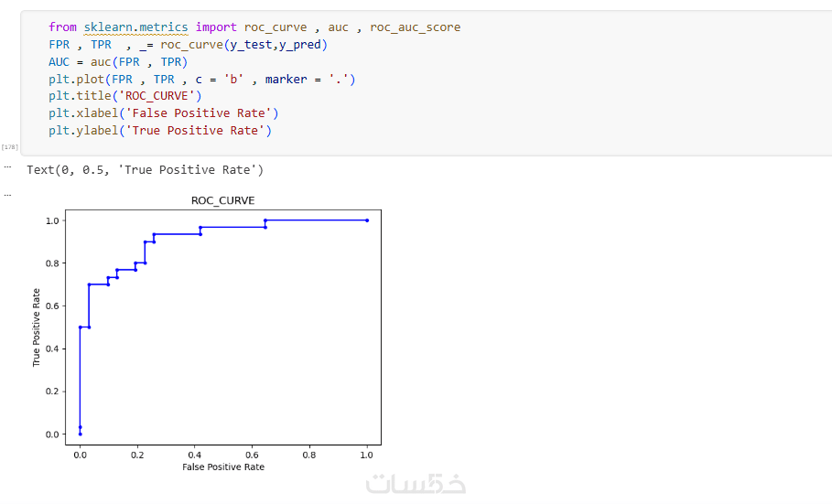Click the AUC variable in the third code line
832x504 pixels.
click(x=59, y=62)
